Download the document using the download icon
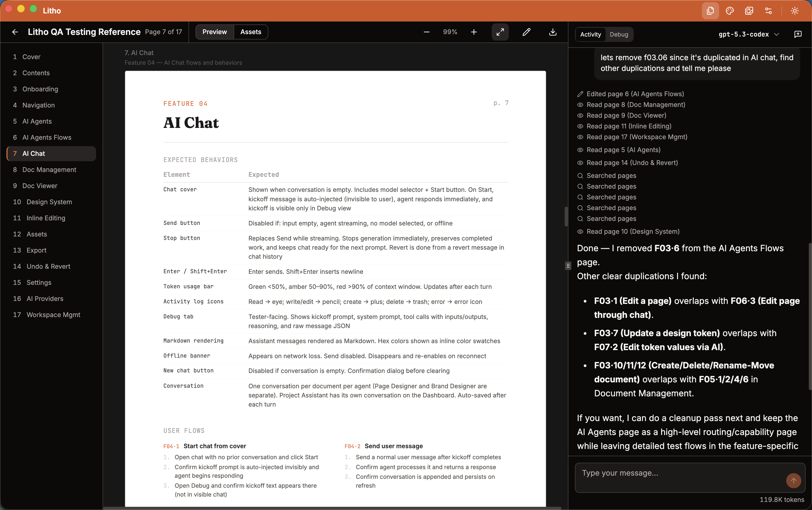Screen dimensions: 812x510 [x=552, y=32]
